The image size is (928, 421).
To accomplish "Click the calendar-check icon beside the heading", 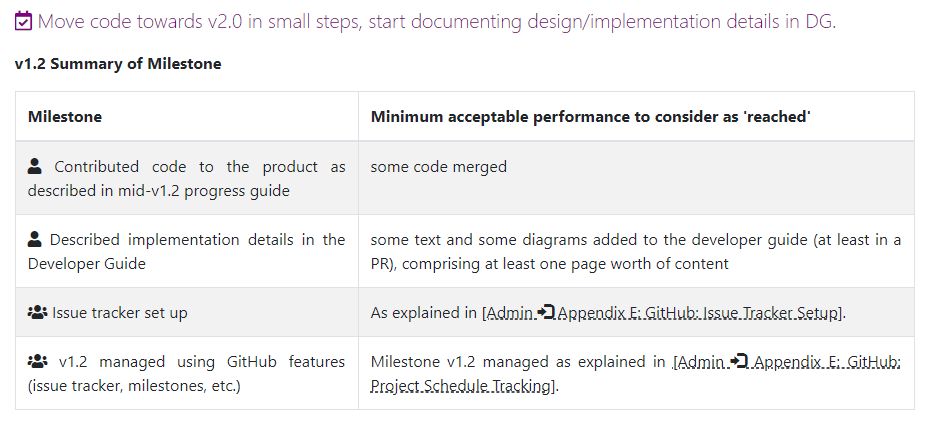I will tap(23, 21).
